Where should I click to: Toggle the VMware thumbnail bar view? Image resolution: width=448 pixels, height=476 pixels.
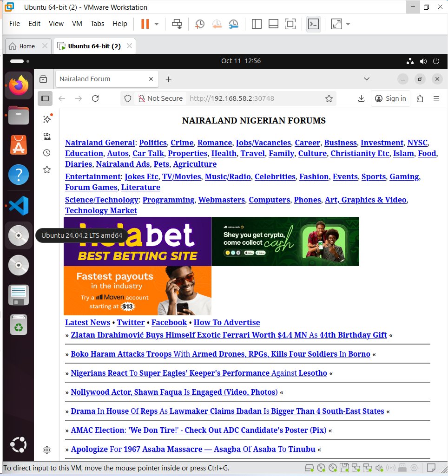(273, 24)
